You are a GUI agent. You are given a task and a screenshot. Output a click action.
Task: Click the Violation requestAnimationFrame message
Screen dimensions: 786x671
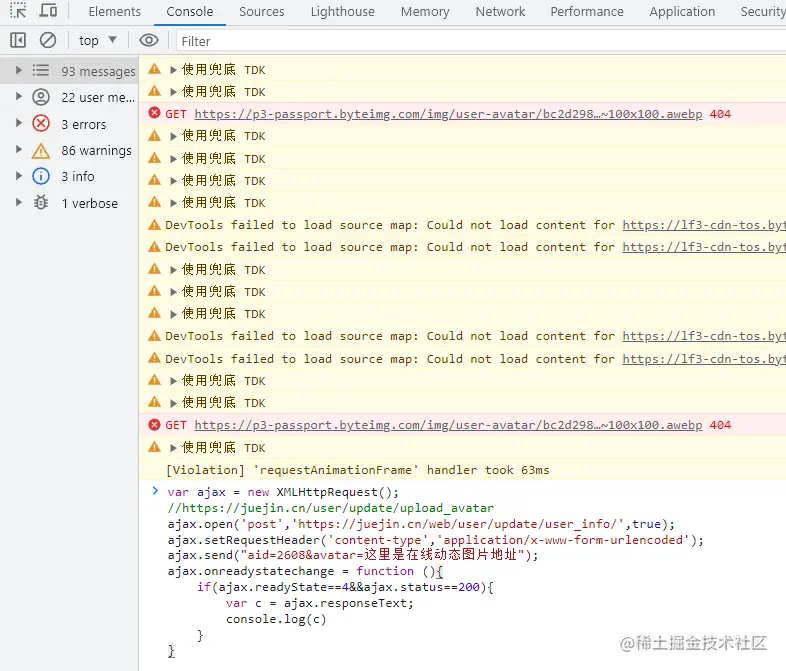point(358,470)
